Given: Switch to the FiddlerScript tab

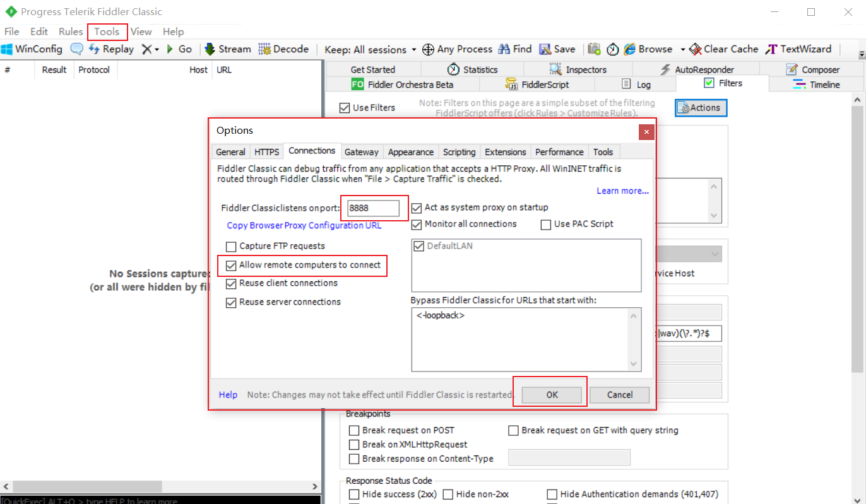Looking at the screenshot, I should 537,85.
